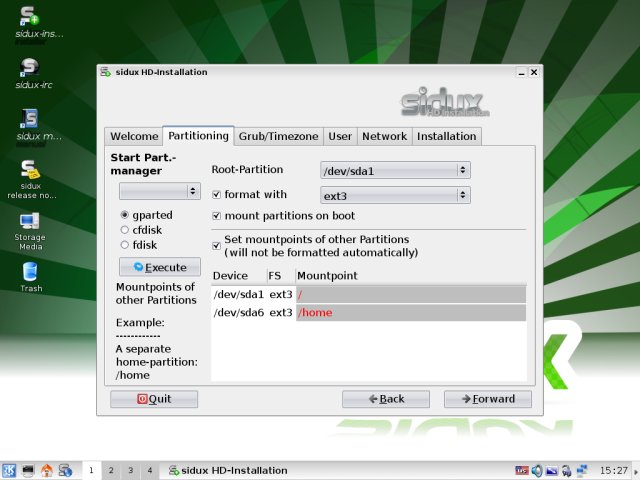
Task: Open the Storage Media desktop icon
Action: click(29, 221)
